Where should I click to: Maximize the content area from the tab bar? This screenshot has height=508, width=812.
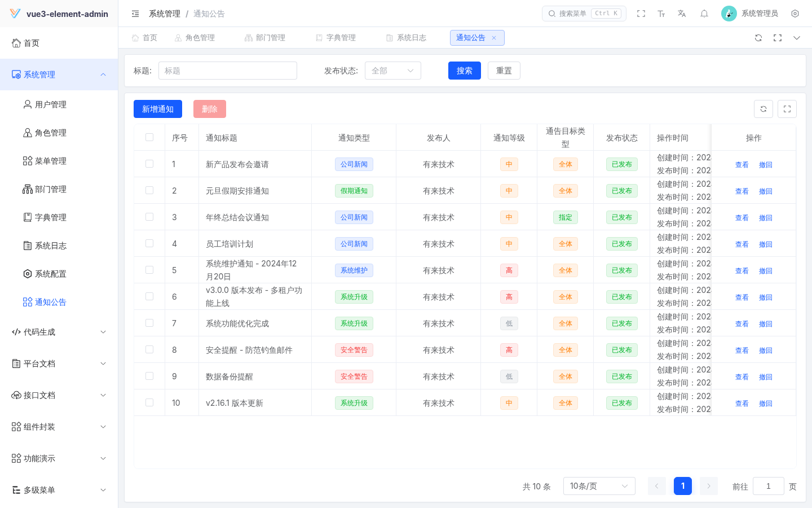778,38
